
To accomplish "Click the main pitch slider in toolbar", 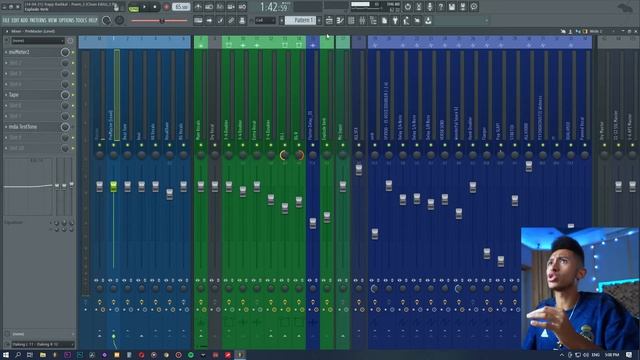I will coord(160,20).
